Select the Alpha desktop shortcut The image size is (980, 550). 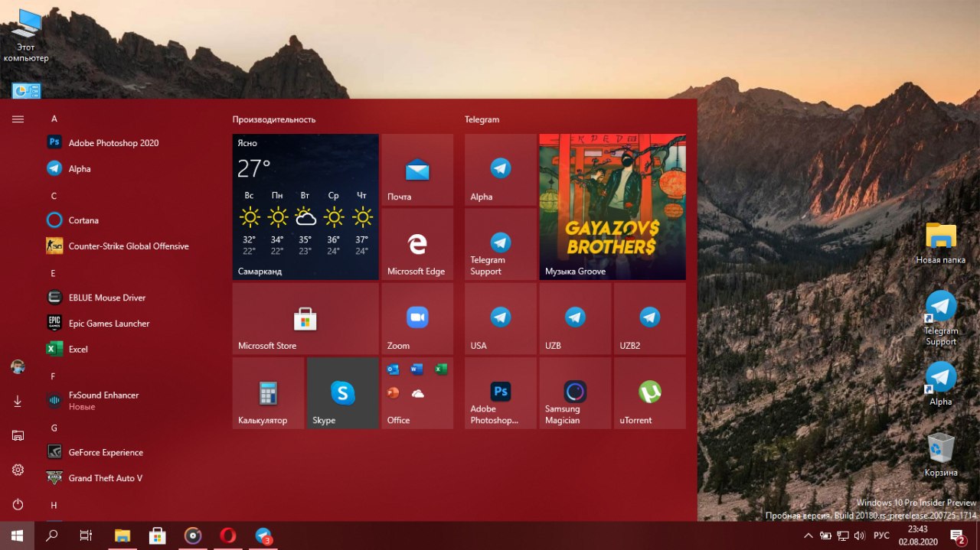(x=941, y=384)
